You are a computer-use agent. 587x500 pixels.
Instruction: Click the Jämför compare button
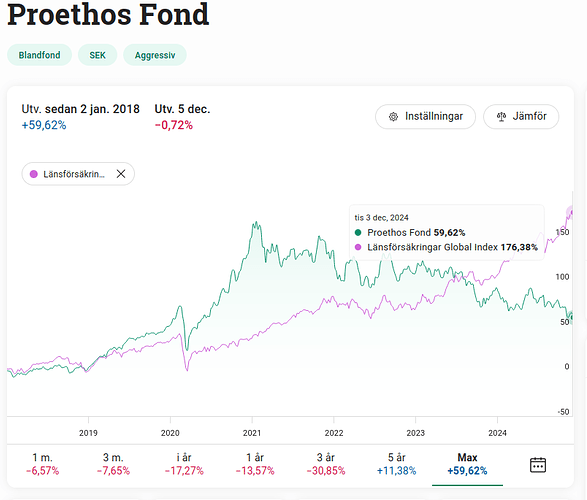(521, 116)
